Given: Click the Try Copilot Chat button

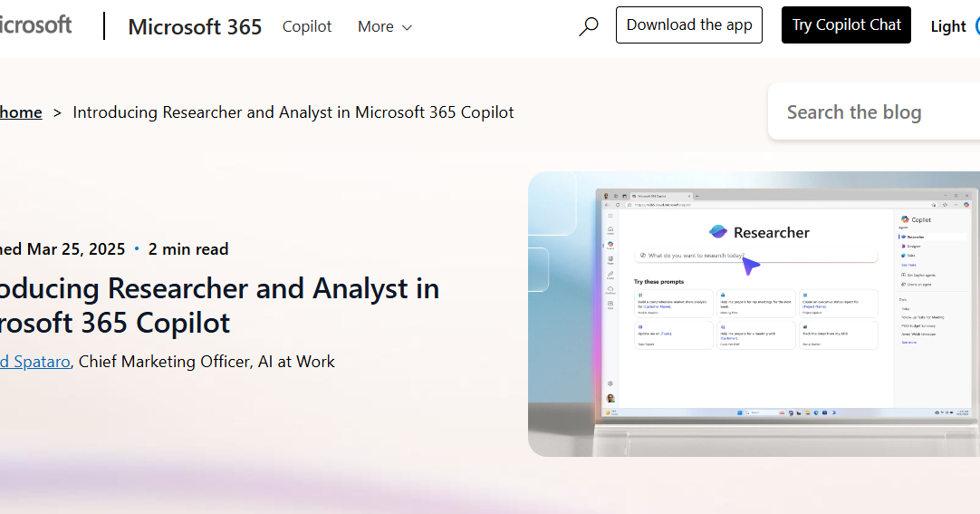Looking at the screenshot, I should pos(846,25).
